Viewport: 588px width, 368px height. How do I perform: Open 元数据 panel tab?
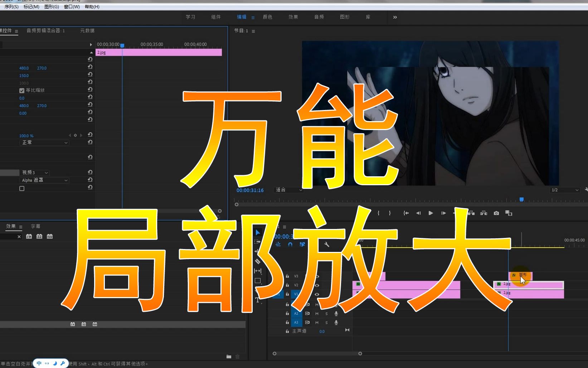(87, 30)
